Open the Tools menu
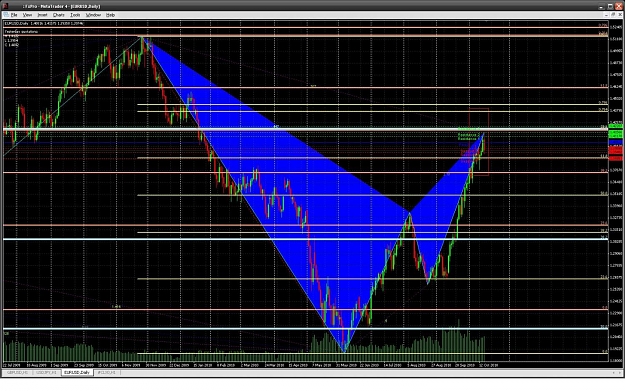Screen dimensions: 625x391 75,15
